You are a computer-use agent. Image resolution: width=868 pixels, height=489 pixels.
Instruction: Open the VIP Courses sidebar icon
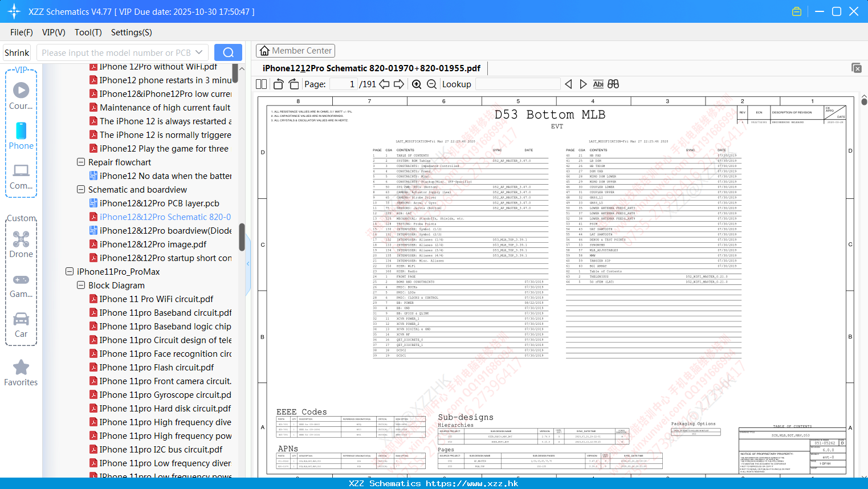tap(21, 90)
